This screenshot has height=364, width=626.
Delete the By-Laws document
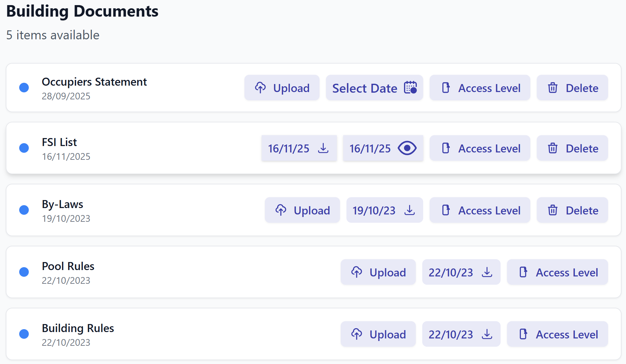(572, 210)
